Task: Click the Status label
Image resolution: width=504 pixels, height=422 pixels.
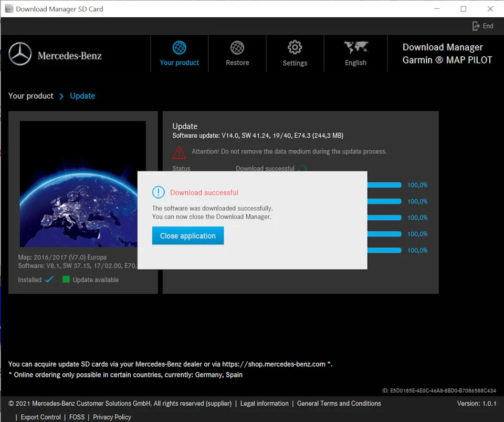Action: click(181, 168)
